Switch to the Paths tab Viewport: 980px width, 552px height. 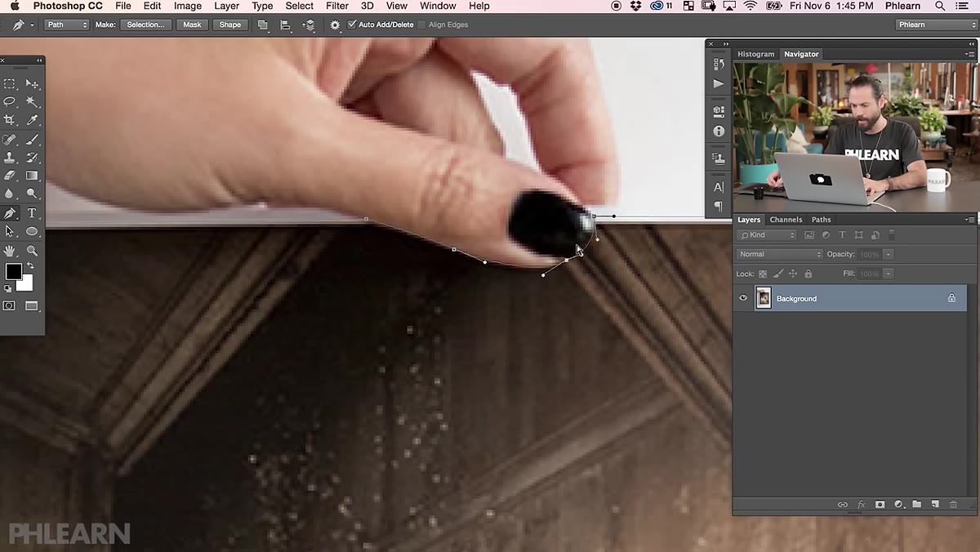pyautogui.click(x=821, y=220)
